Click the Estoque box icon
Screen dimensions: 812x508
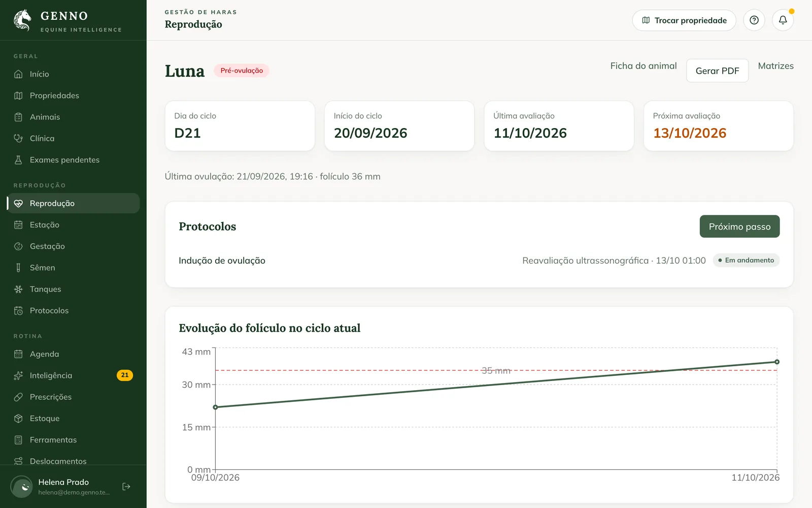18,419
